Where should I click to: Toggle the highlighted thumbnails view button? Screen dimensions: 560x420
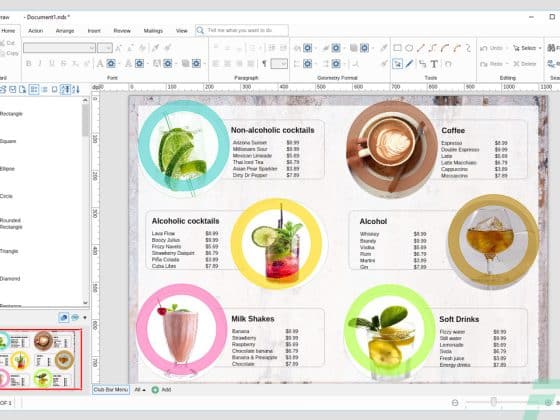(34, 89)
